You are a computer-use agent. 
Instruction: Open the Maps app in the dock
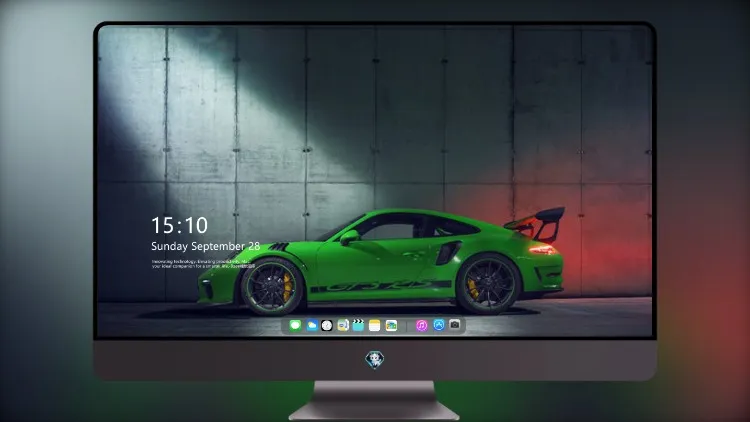pyautogui.click(x=343, y=326)
